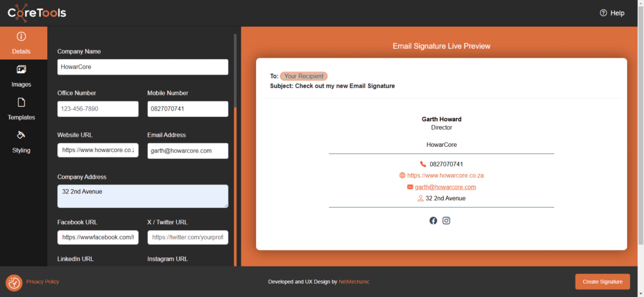This screenshot has height=297, width=644.
Task: Click the LinkedIn URL label
Action: [75, 259]
